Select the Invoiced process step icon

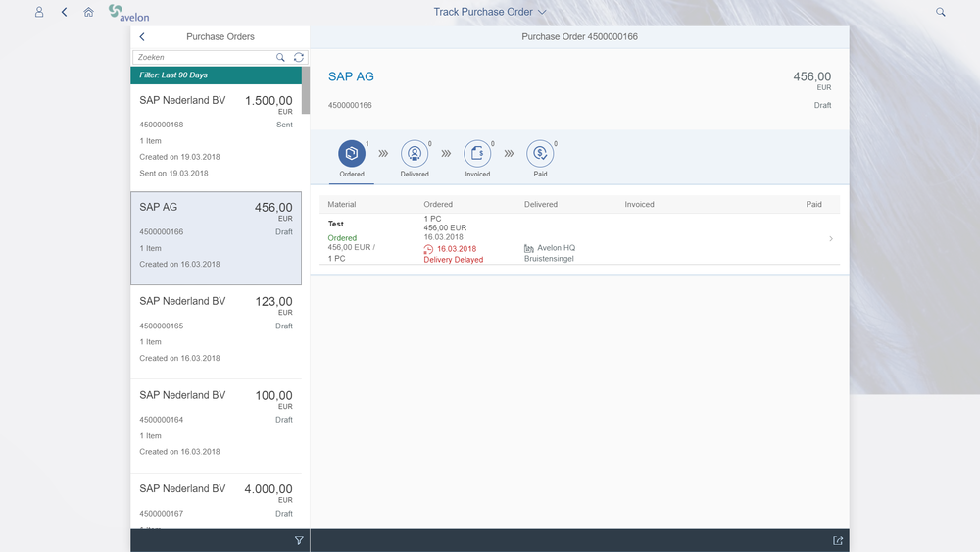pyautogui.click(x=477, y=153)
